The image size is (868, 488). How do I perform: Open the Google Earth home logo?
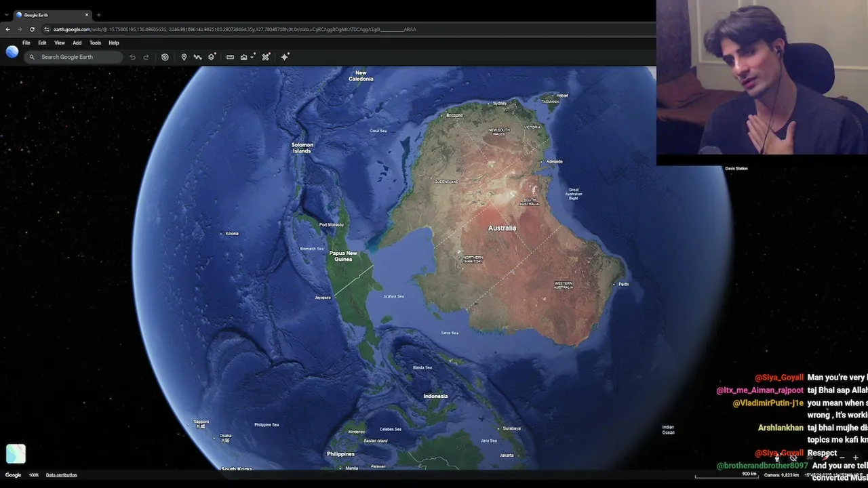tap(12, 52)
